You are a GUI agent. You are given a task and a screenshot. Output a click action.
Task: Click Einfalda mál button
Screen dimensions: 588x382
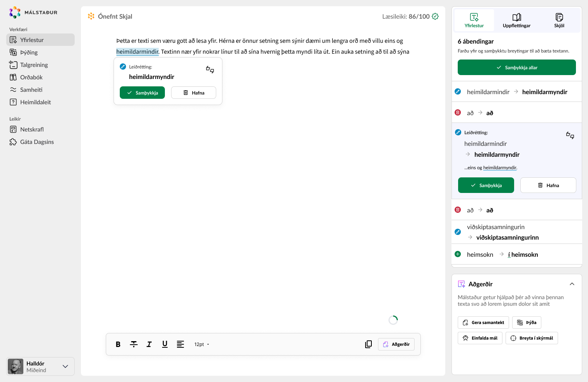tap(480, 338)
